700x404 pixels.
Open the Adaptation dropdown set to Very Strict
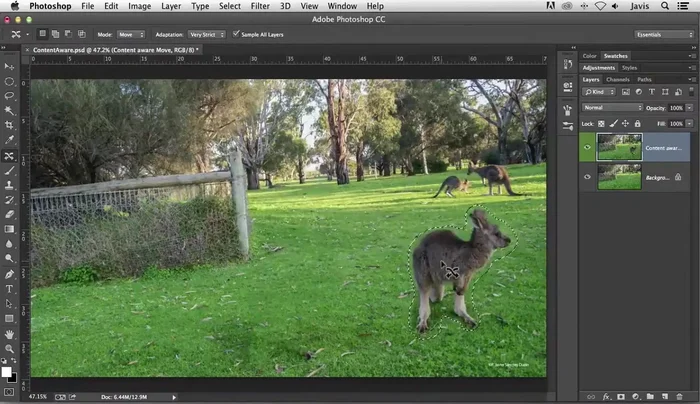click(204, 33)
